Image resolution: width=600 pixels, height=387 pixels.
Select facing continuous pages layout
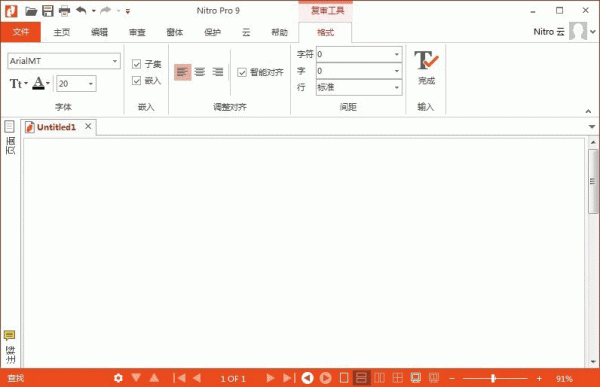[398, 378]
